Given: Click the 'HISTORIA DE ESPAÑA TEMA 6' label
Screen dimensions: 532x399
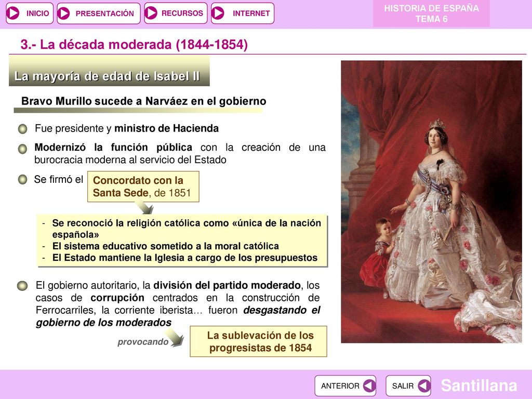Looking at the screenshot, I should [431, 14].
